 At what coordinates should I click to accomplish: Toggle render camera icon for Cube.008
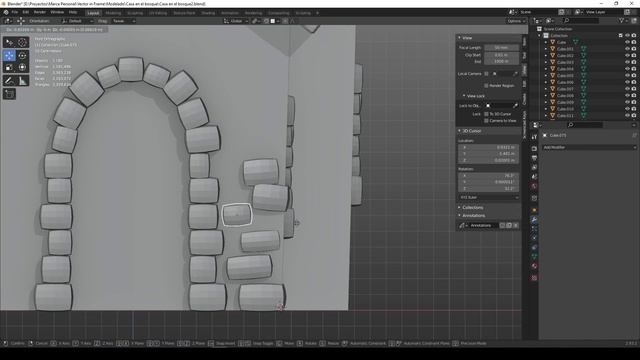coord(634,96)
